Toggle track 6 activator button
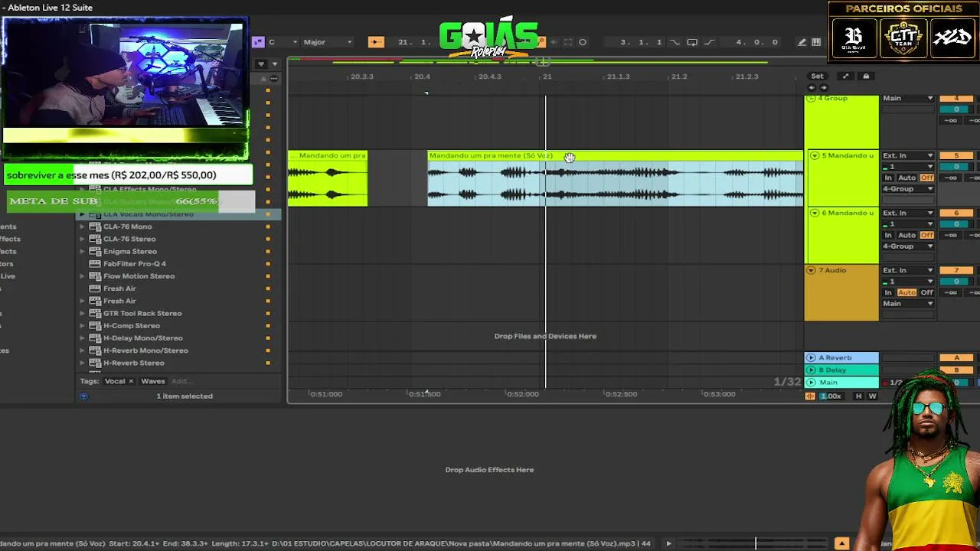 click(956, 213)
